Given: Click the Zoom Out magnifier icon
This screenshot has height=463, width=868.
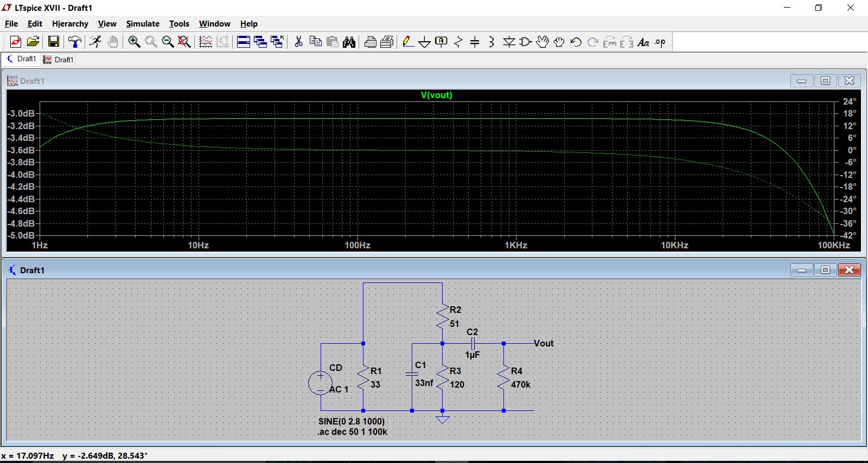Looking at the screenshot, I should [168, 42].
